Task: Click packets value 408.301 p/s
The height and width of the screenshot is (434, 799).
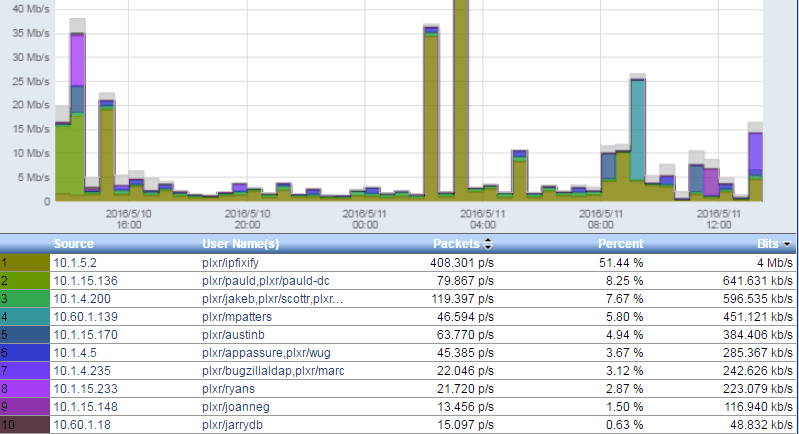Action: click(x=462, y=263)
